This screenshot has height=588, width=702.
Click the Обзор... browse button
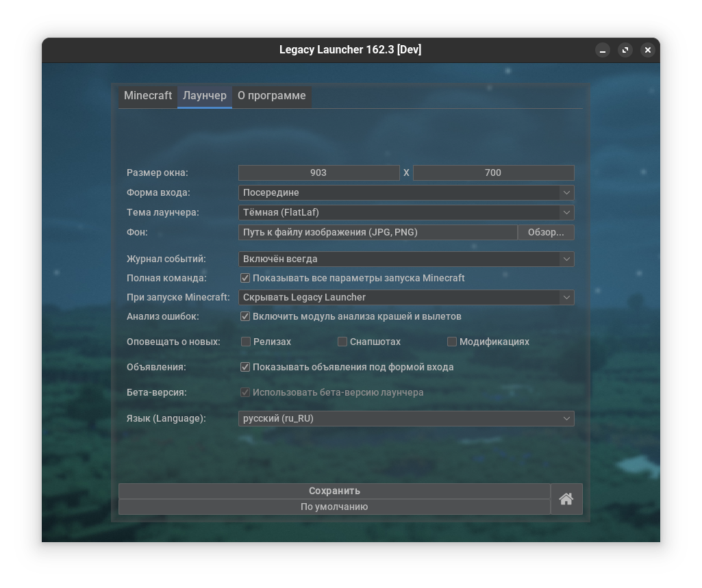pyautogui.click(x=546, y=233)
